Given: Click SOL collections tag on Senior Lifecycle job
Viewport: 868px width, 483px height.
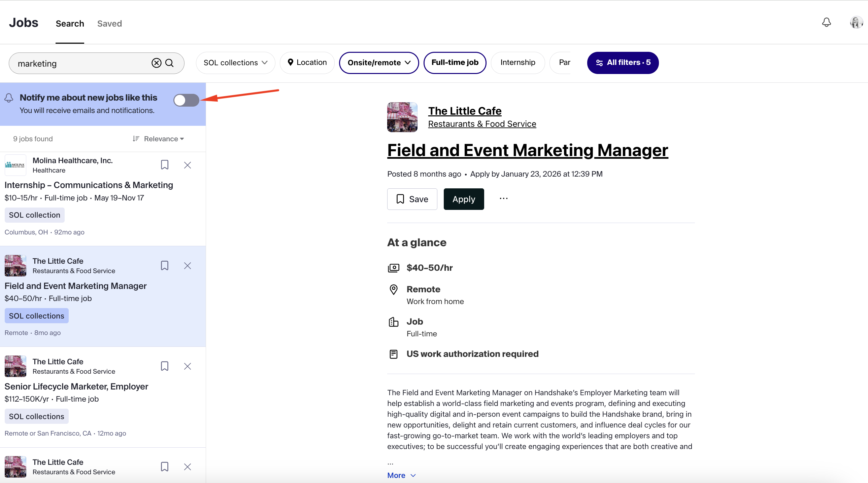Looking at the screenshot, I should [36, 416].
